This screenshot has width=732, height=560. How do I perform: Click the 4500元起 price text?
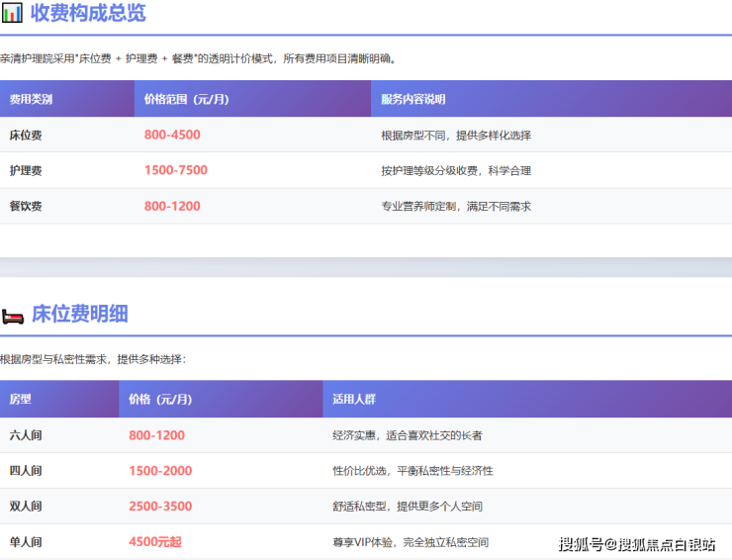tap(155, 542)
